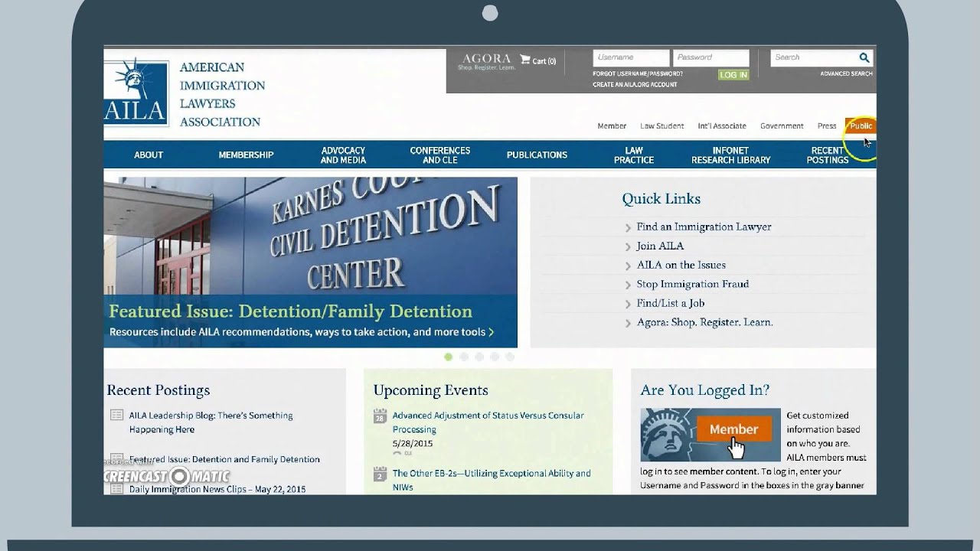Click the Password field

[x=710, y=57]
